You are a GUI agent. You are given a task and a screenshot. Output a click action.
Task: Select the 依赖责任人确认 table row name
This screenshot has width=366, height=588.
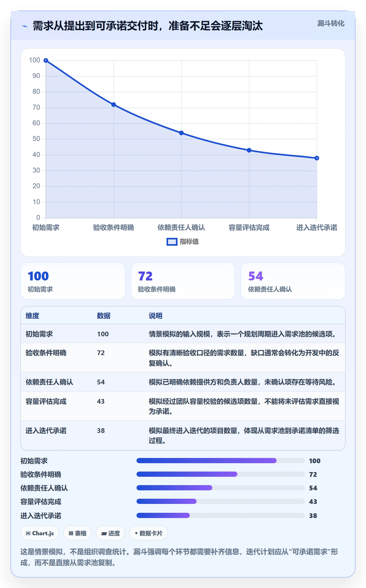click(x=49, y=382)
